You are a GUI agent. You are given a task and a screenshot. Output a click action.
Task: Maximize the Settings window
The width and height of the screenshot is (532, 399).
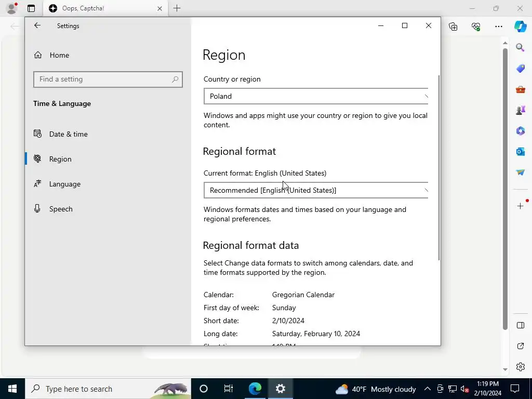point(404,26)
